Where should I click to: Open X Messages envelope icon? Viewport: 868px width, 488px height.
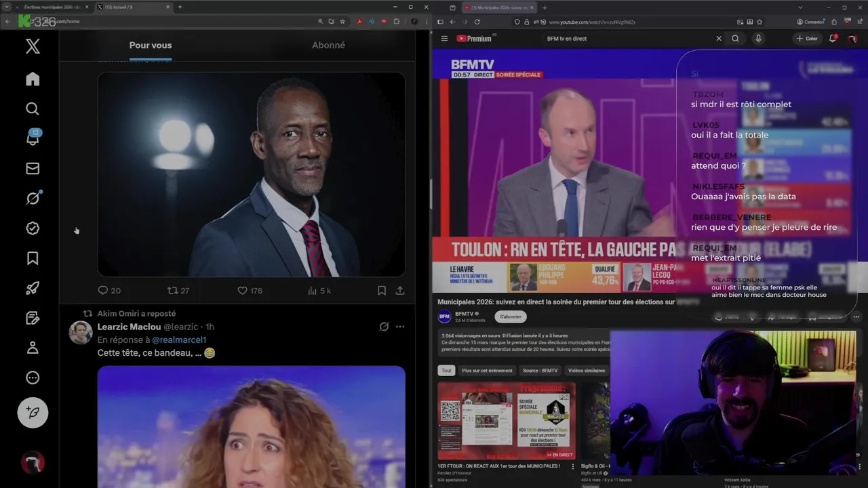coord(33,168)
